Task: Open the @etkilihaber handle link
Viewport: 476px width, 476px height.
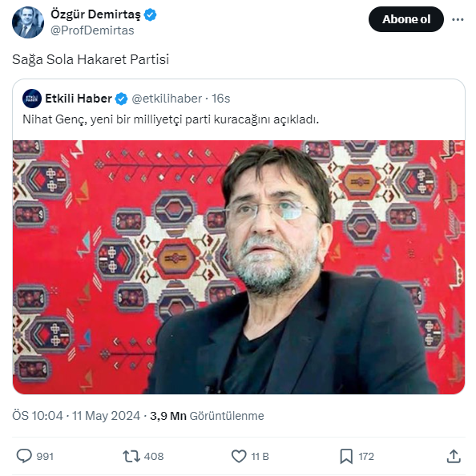Action: point(167,99)
